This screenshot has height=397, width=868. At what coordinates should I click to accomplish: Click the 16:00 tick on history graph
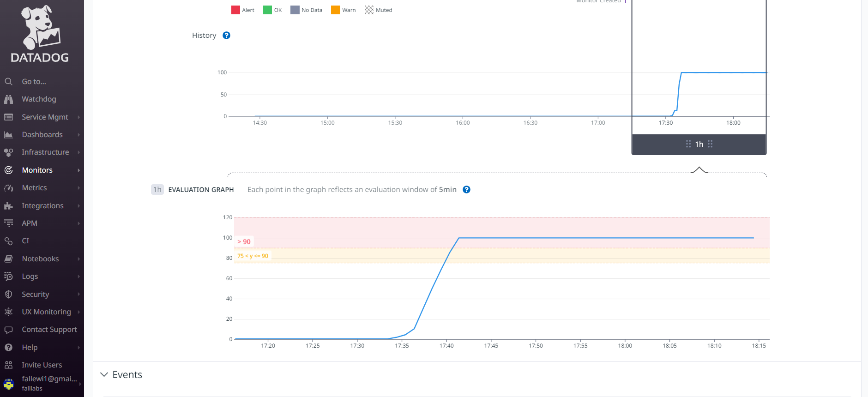[x=463, y=123]
